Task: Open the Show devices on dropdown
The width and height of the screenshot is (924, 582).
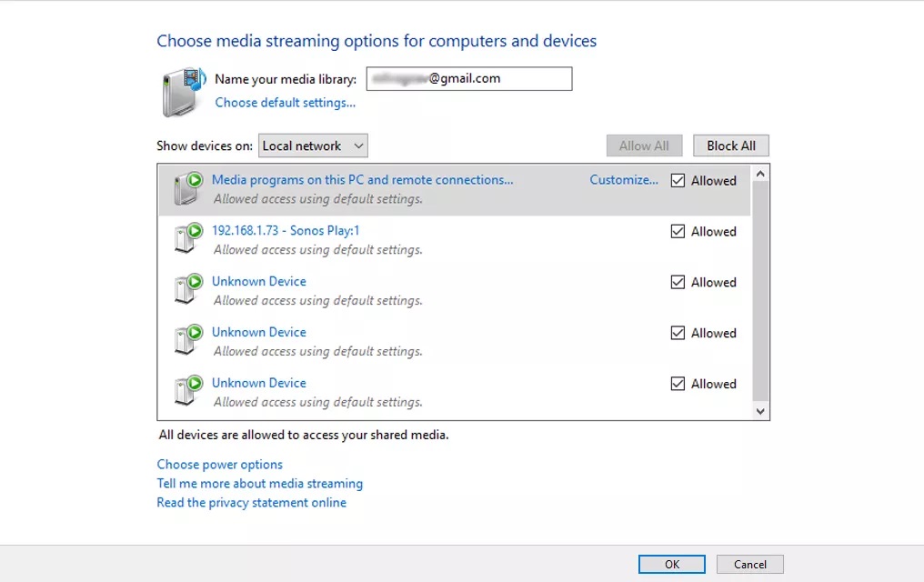Action: coord(313,145)
